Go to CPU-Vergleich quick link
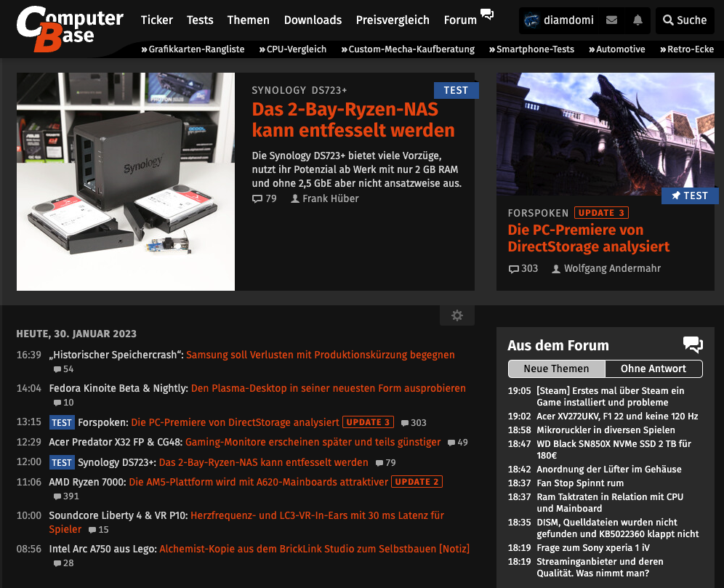Viewport: 724px width, 588px height. pos(293,49)
